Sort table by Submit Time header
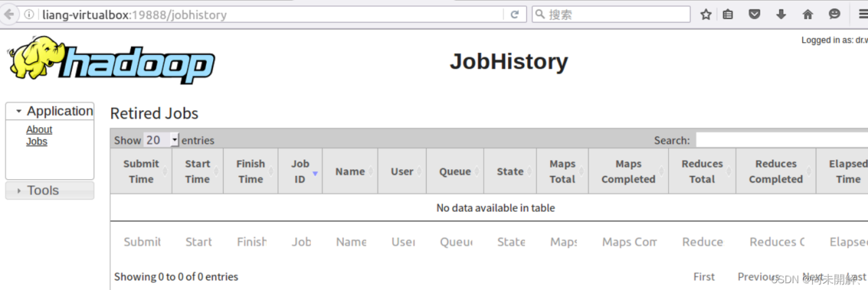Viewport: 868px width, 290px height. [x=141, y=171]
